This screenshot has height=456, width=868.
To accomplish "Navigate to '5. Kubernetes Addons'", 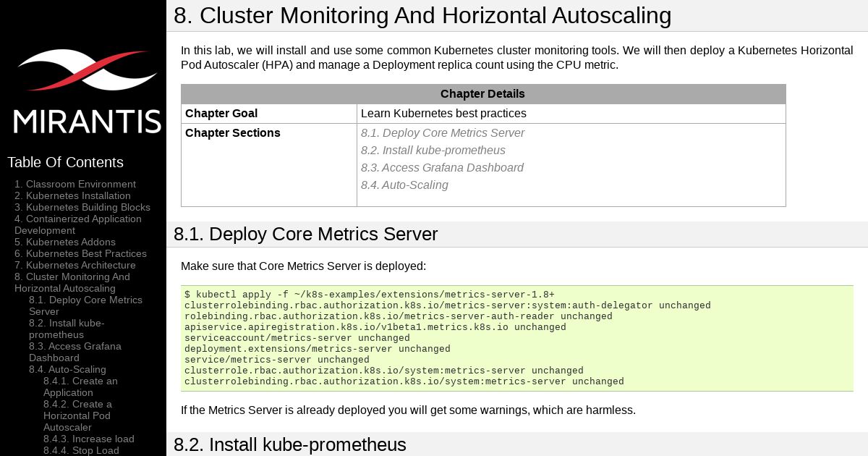I will [65, 242].
